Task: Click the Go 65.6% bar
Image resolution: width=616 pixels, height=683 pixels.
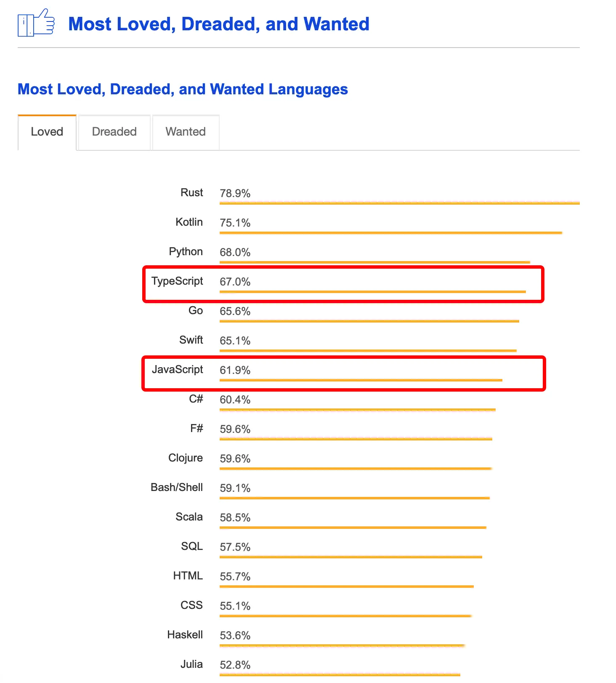Action: [369, 321]
